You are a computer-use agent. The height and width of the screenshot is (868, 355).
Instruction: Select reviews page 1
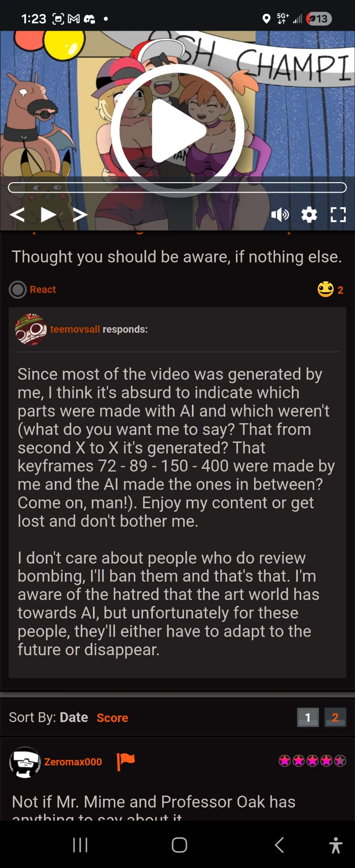tap(308, 717)
